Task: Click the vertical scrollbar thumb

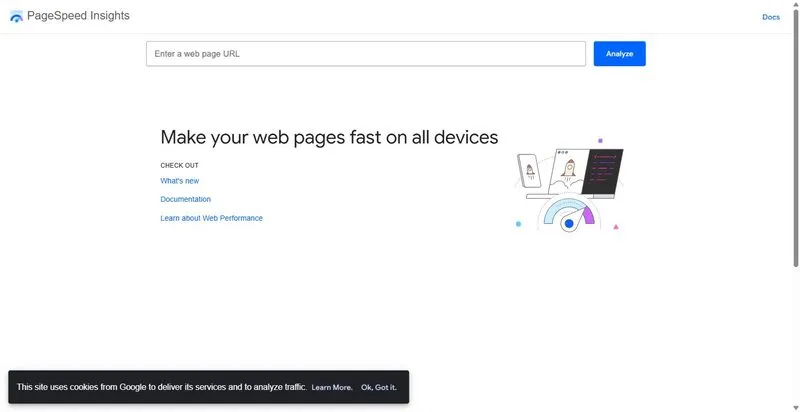Action: coord(795,138)
